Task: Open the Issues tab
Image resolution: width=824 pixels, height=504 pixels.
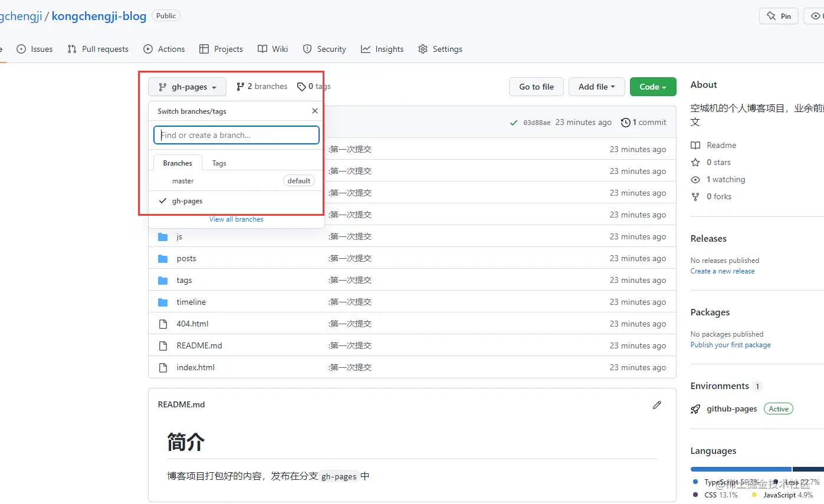Action: 35,49
